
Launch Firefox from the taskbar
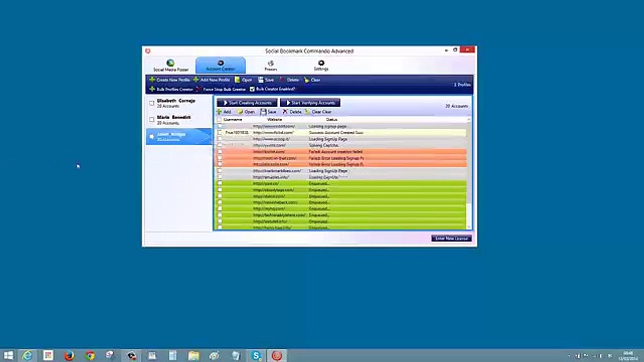click(69, 355)
